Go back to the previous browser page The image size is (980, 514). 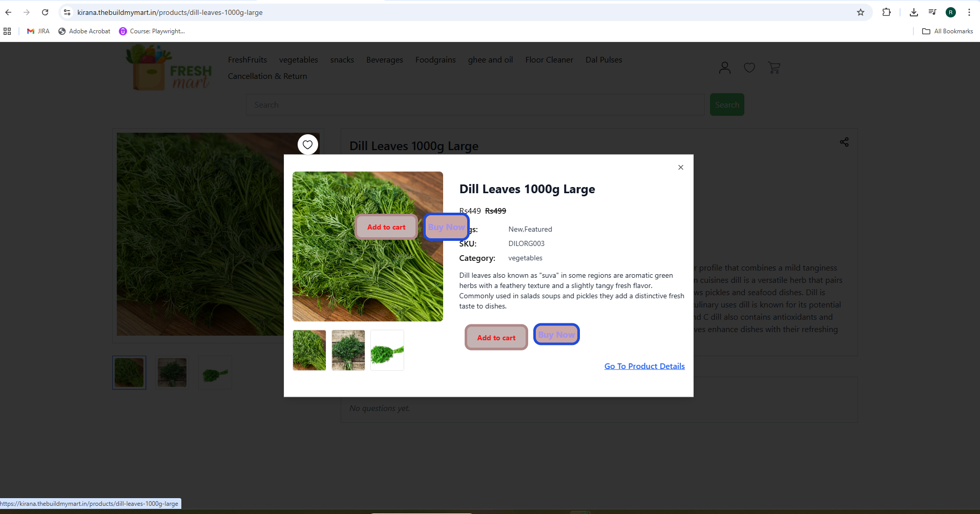(9, 12)
